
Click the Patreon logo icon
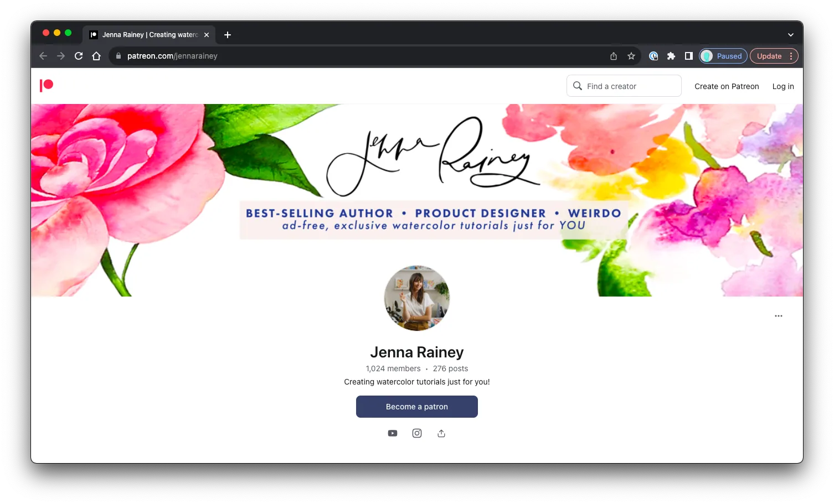point(47,85)
